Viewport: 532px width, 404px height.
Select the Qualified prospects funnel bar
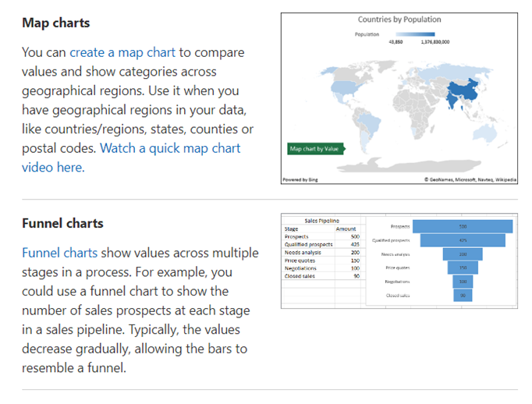(x=463, y=240)
